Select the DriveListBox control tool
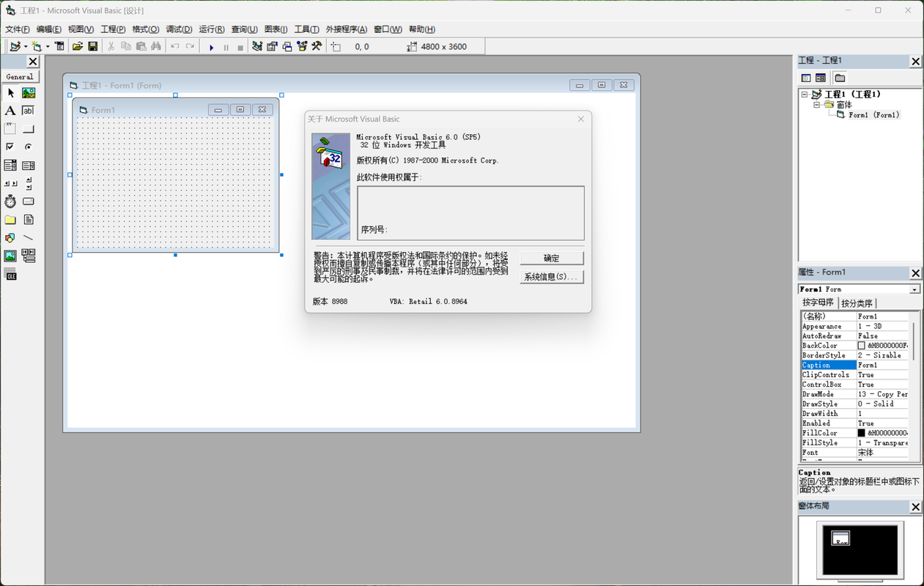The height and width of the screenshot is (586, 924). [29, 201]
